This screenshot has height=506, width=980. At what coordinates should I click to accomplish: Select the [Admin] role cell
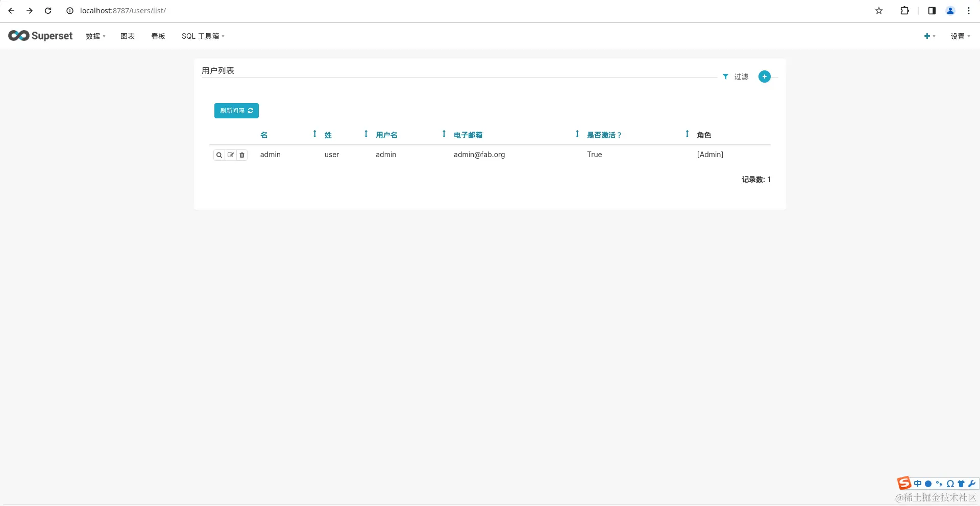tap(710, 155)
